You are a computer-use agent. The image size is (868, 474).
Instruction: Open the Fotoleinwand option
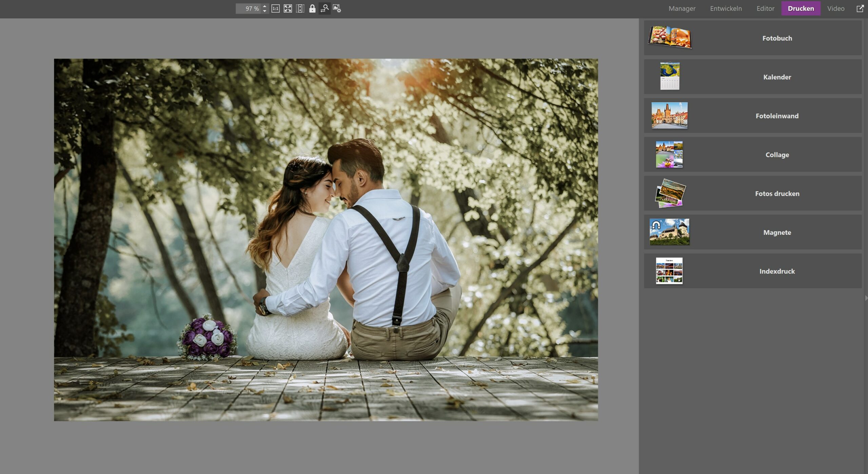752,116
